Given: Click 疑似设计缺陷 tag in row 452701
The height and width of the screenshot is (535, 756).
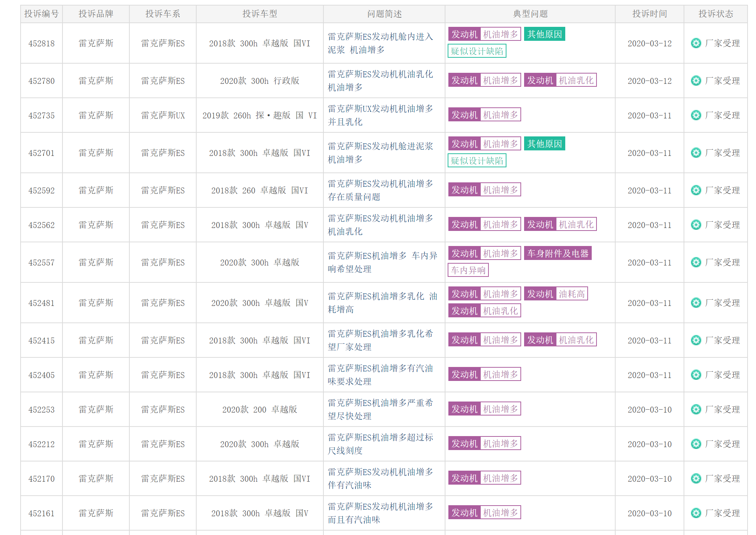Looking at the screenshot, I should pyautogui.click(x=477, y=160).
